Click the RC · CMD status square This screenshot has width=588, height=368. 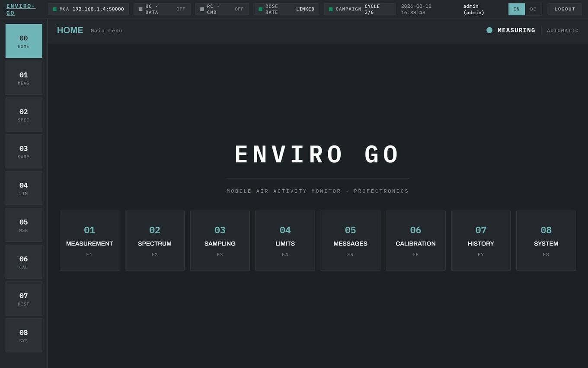(x=202, y=9)
